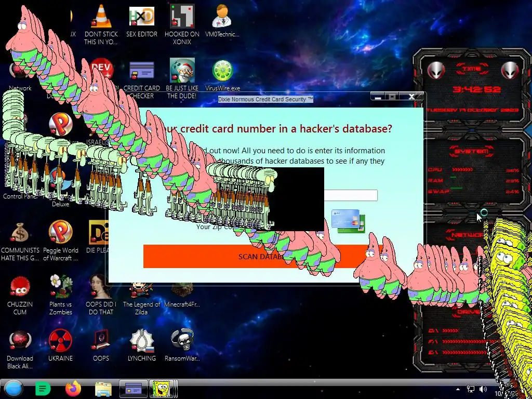
Task: Launch the RansomWar... skull icon
Action: [x=182, y=340]
